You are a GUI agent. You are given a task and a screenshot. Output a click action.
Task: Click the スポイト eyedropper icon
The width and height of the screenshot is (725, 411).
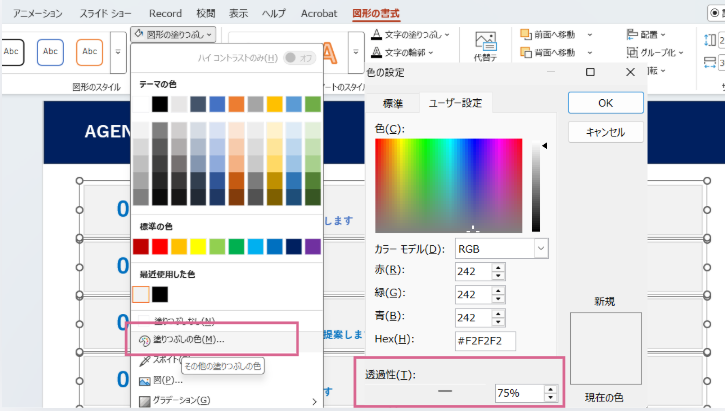click(145, 360)
